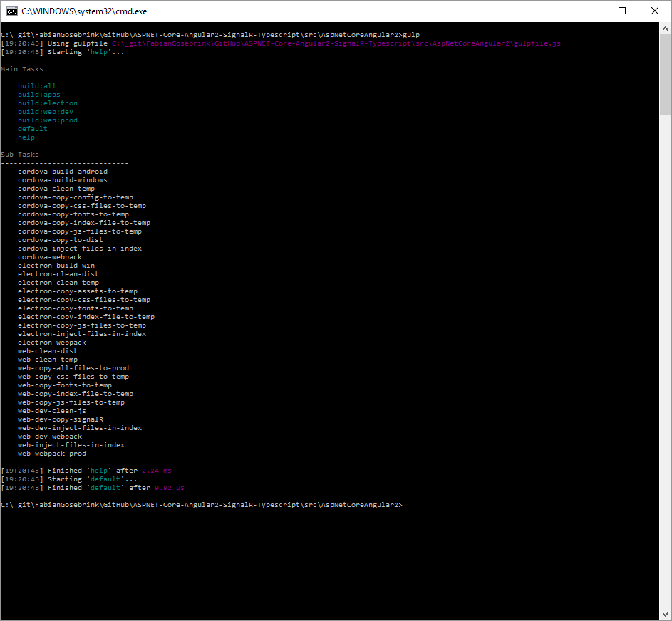Click web-copy-css-files-to-temp line
Viewport: 672px width, 621px height.
73,377
